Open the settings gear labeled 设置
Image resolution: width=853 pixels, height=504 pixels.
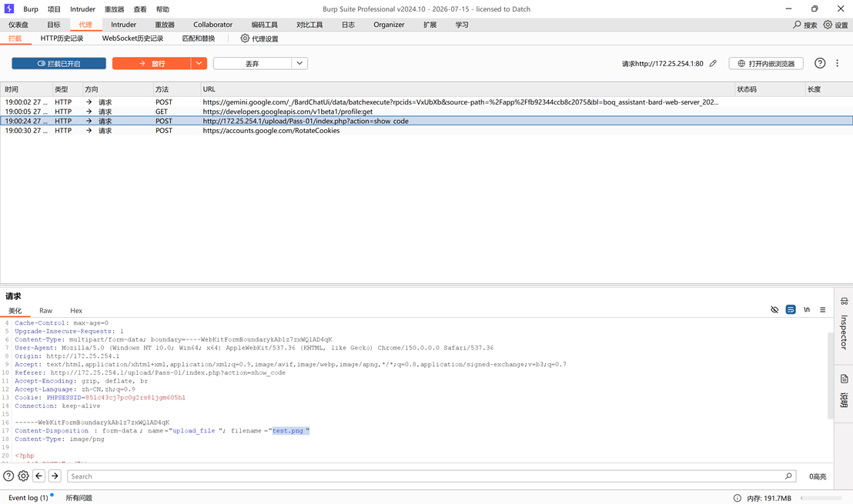tap(835, 25)
